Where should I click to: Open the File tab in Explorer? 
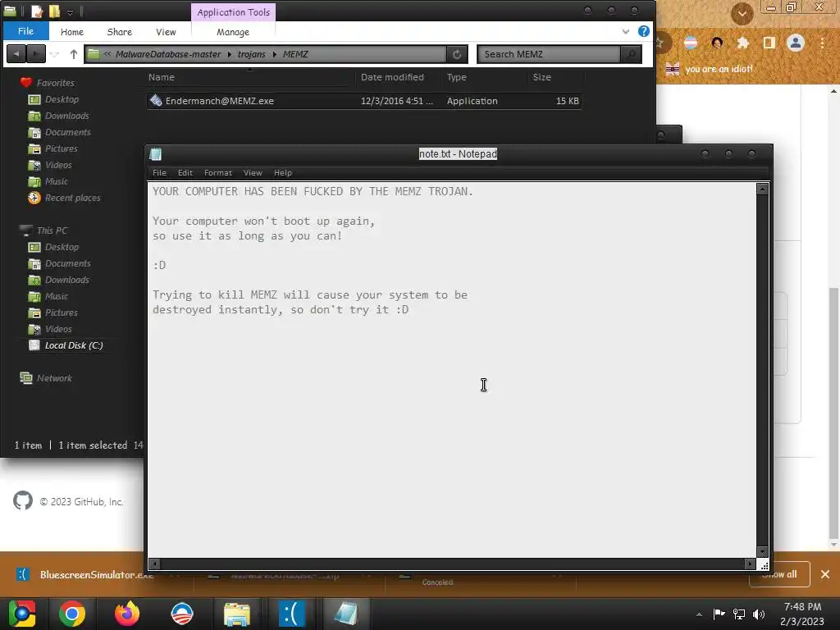pos(25,31)
